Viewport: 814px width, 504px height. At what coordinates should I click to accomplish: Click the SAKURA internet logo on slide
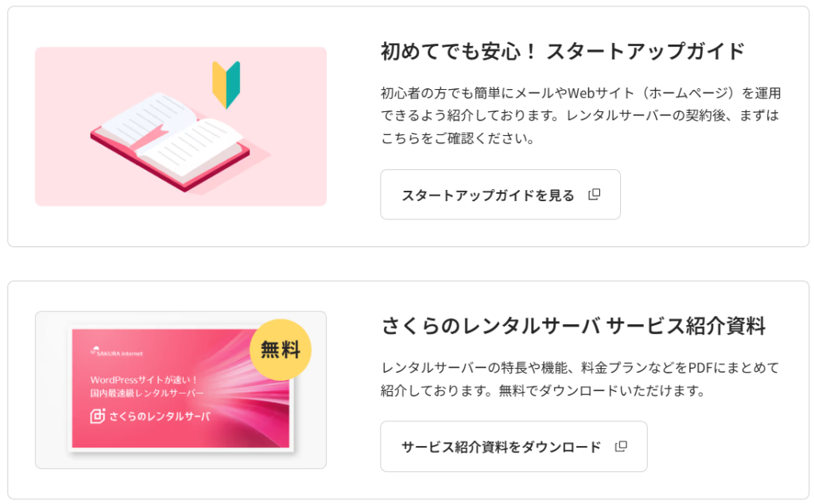(x=117, y=352)
